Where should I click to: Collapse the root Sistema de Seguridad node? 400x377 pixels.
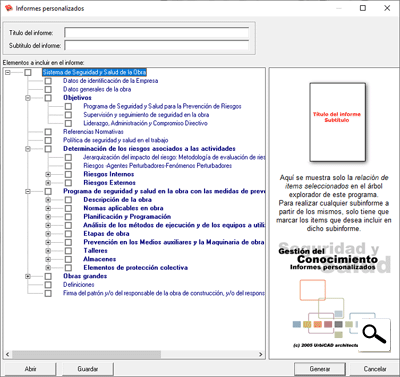click(x=8, y=72)
